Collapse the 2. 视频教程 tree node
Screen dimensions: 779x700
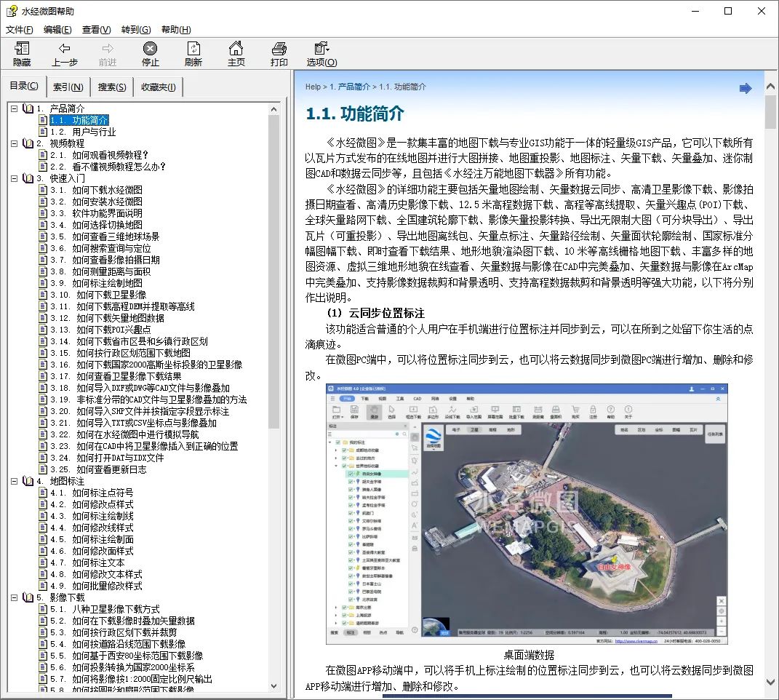(x=15, y=143)
